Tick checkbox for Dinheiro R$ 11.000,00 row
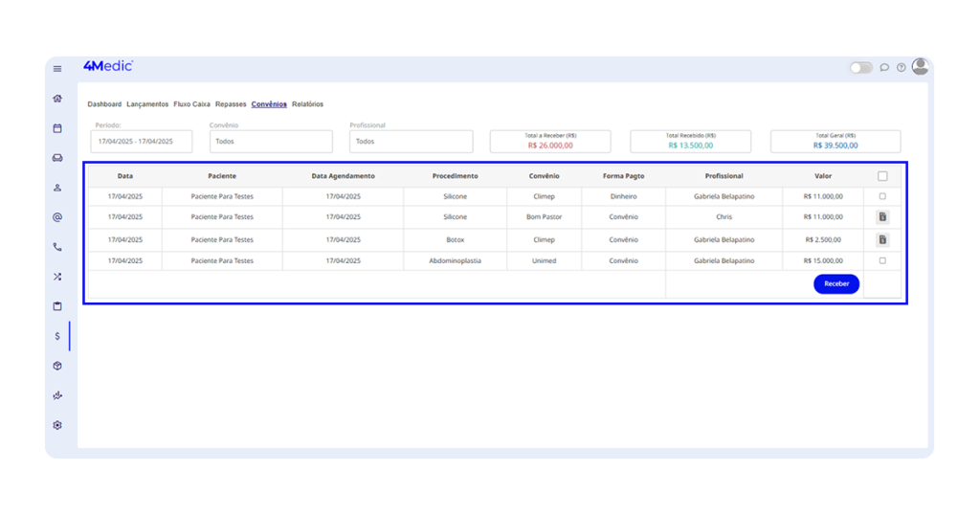The image size is (980, 515). pos(882,196)
